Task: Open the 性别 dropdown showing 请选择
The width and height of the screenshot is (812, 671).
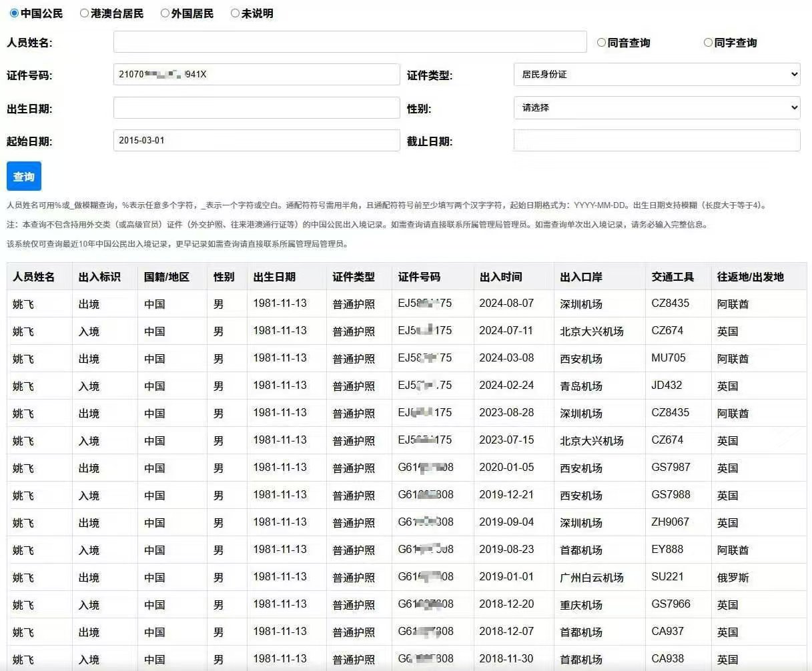Action: (x=657, y=107)
